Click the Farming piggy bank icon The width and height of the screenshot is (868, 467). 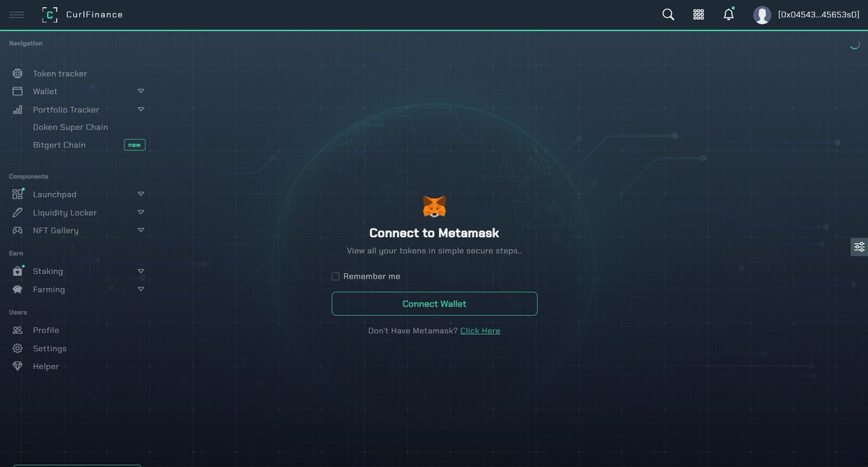click(17, 289)
